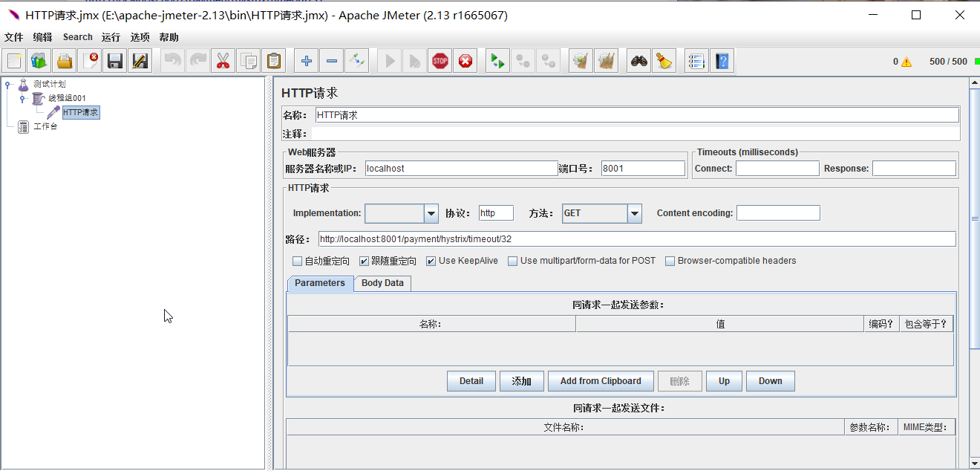The width and height of the screenshot is (980, 471).
Task: Open the 运行 menu
Action: (x=111, y=37)
